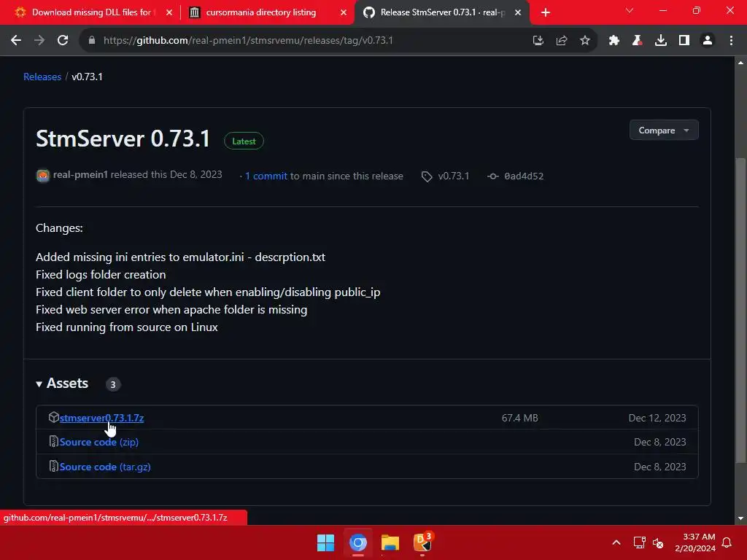
Task: View site info via the lock icon
Action: [x=92, y=41]
